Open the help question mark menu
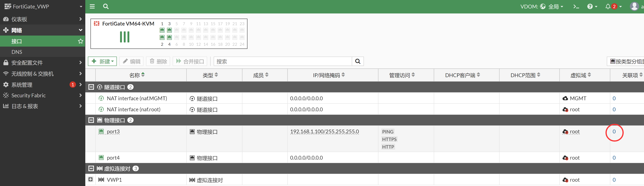This screenshot has width=644, height=186. tap(592, 7)
